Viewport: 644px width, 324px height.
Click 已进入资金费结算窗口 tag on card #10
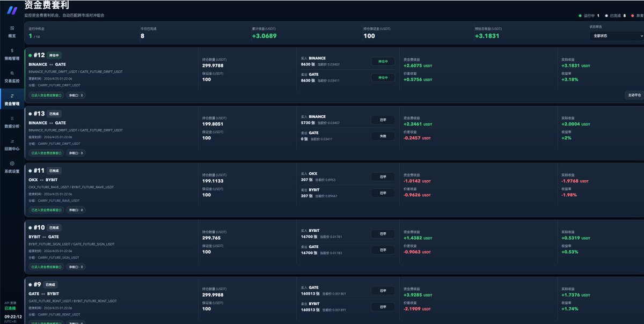(46, 267)
